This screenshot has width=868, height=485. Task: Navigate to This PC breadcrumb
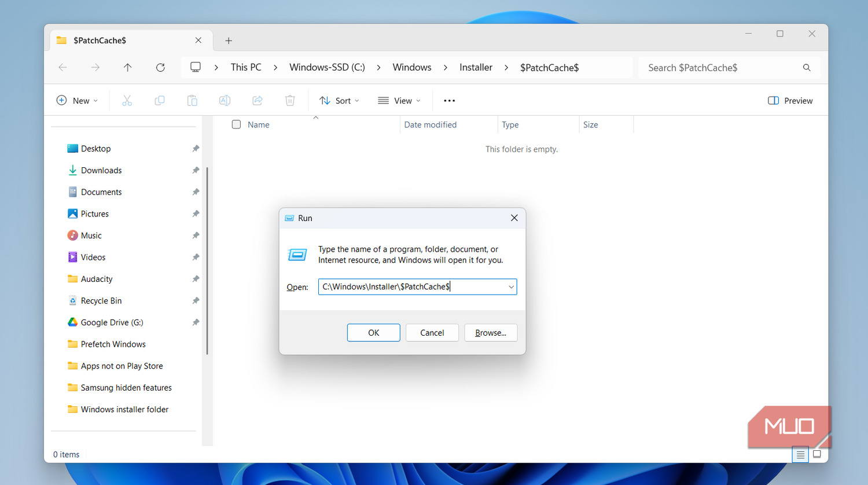pyautogui.click(x=246, y=67)
